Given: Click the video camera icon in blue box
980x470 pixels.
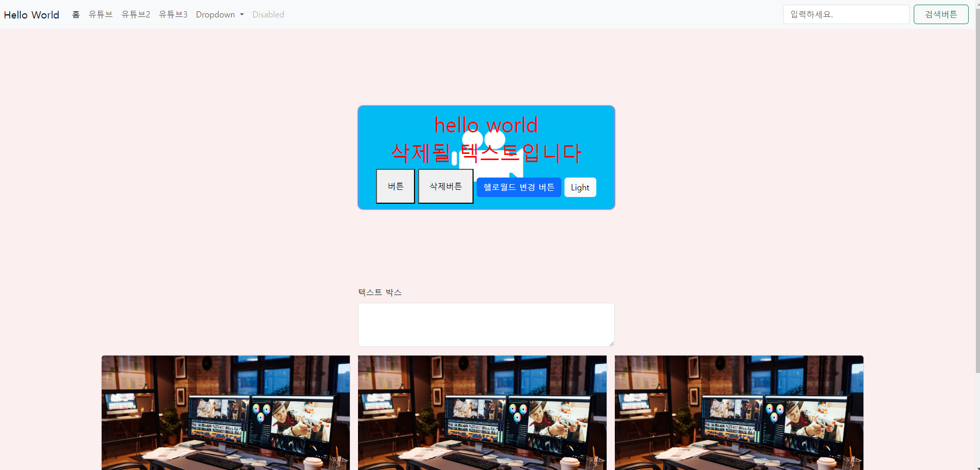Looking at the screenshot, I should [x=488, y=156].
